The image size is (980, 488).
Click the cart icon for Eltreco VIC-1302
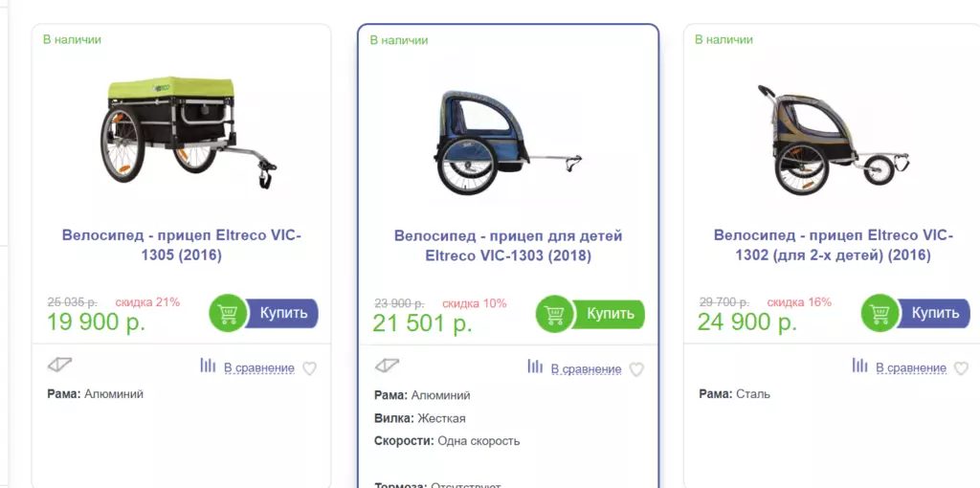pos(880,313)
